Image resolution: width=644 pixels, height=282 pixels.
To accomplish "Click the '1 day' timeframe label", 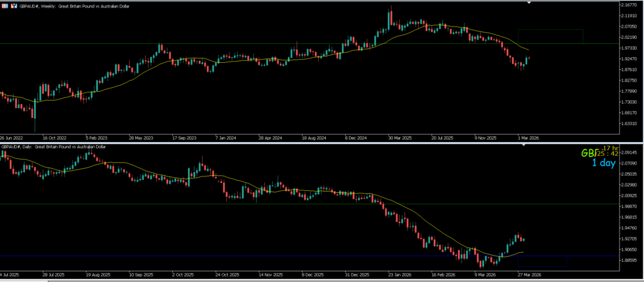I will tap(604, 163).
